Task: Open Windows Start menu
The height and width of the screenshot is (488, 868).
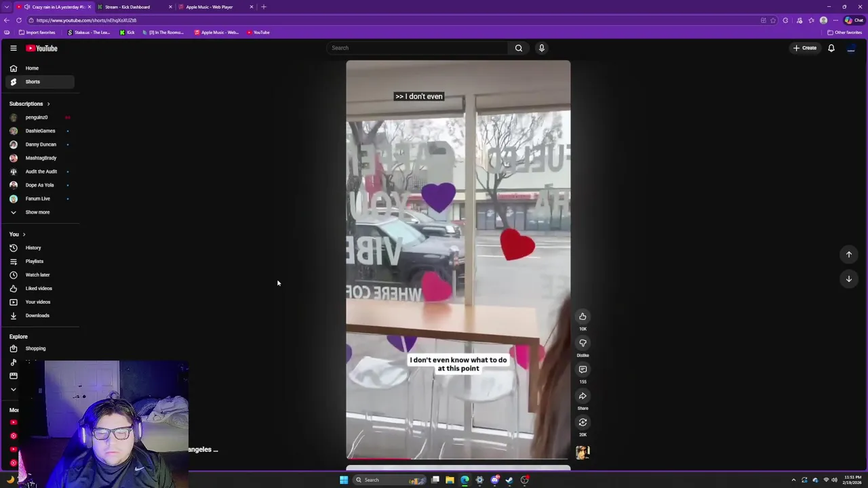Action: 344,480
